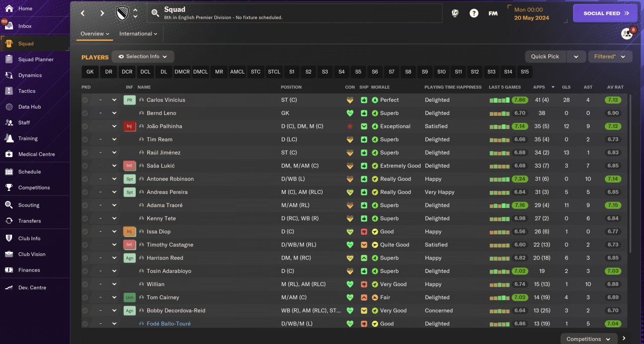This screenshot has height=344, width=644.
Task: Click the help question mark icon
Action: (474, 14)
